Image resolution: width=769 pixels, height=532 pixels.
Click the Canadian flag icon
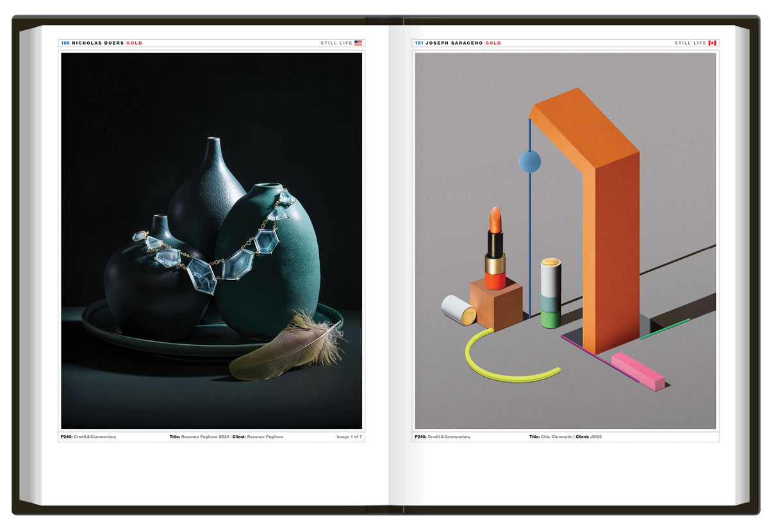coord(712,43)
